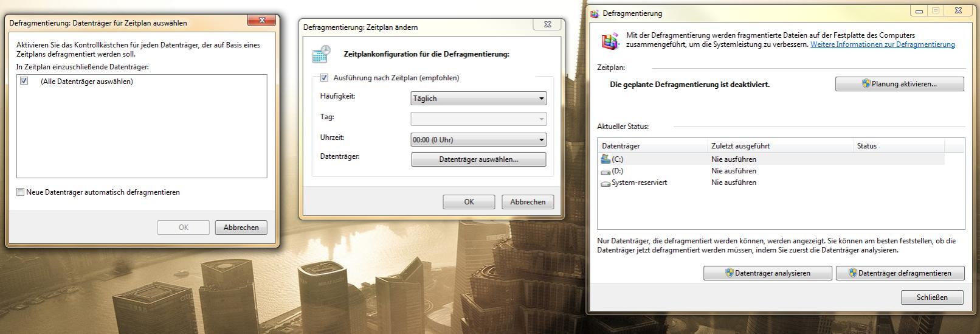Click the calendar schedule icon in Zeitplan ändern
This screenshot has width=980, height=334.
click(321, 54)
